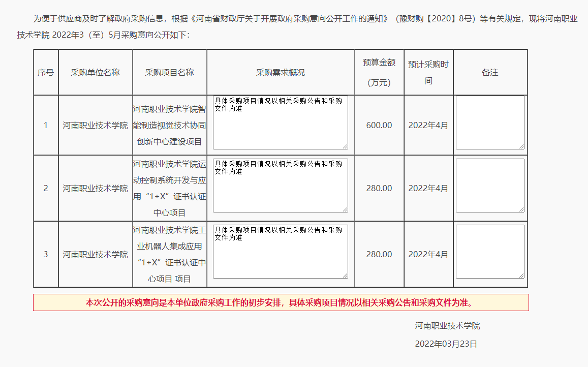The width and height of the screenshot is (588, 367).
Task: Click serial number 1 cell
Action: 46,126
